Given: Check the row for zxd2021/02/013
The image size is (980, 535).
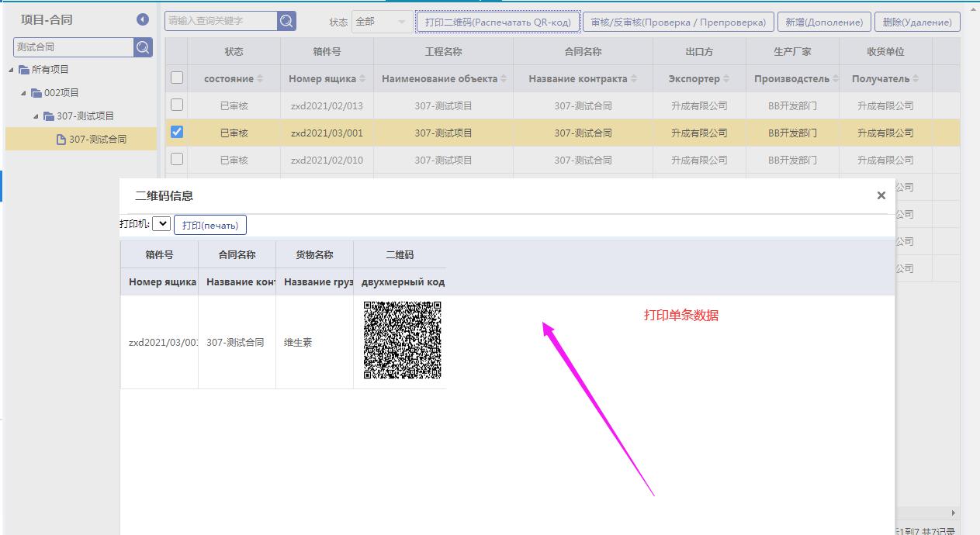Looking at the screenshot, I should click(x=177, y=105).
